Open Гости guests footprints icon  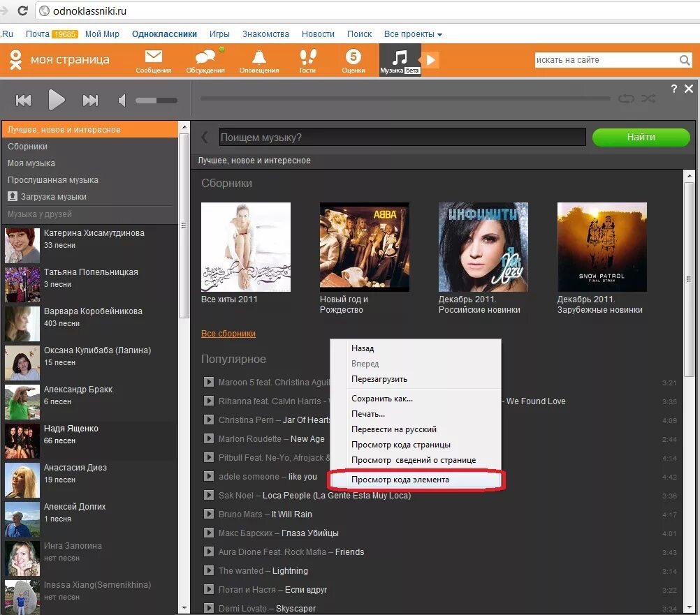coord(307,61)
